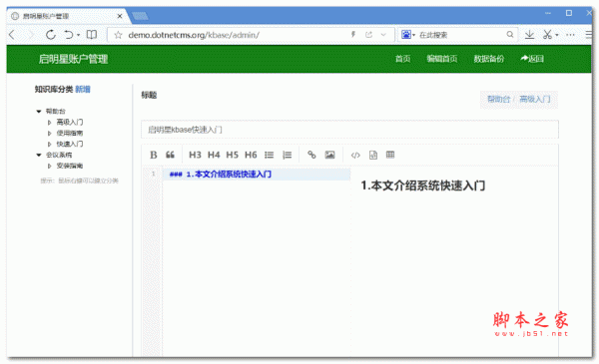Open the more options ellipsis menu
This screenshot has width=599, height=364.
(x=570, y=35)
